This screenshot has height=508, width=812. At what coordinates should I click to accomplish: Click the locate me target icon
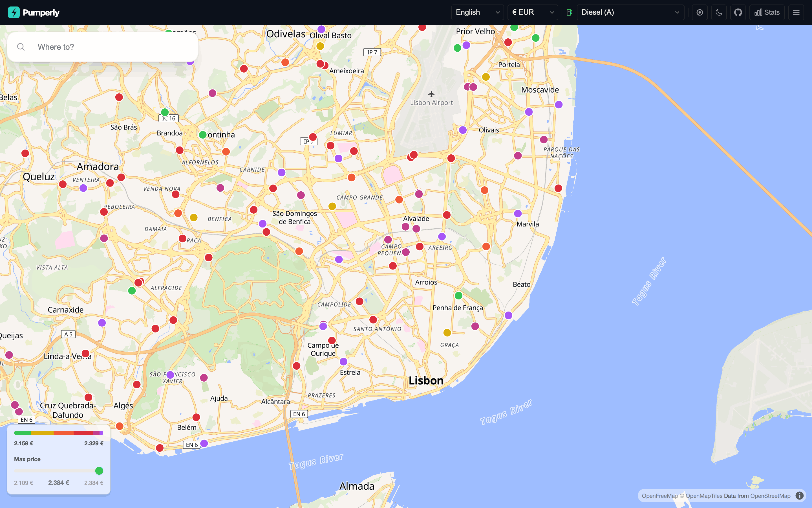click(x=700, y=12)
